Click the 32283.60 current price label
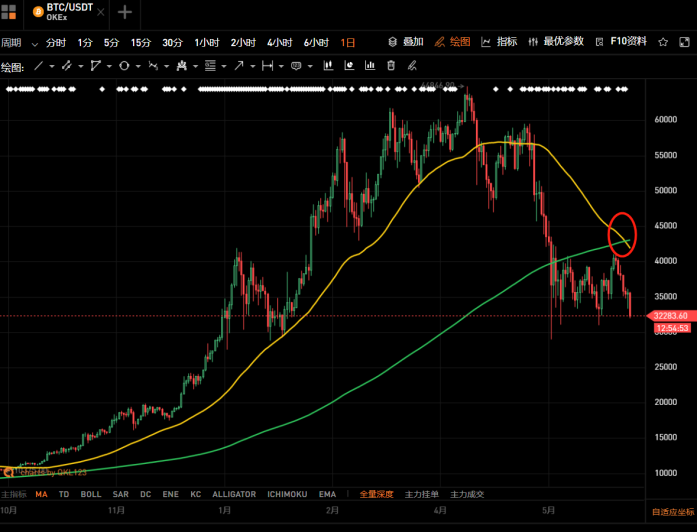697x532 pixels. 669,316
